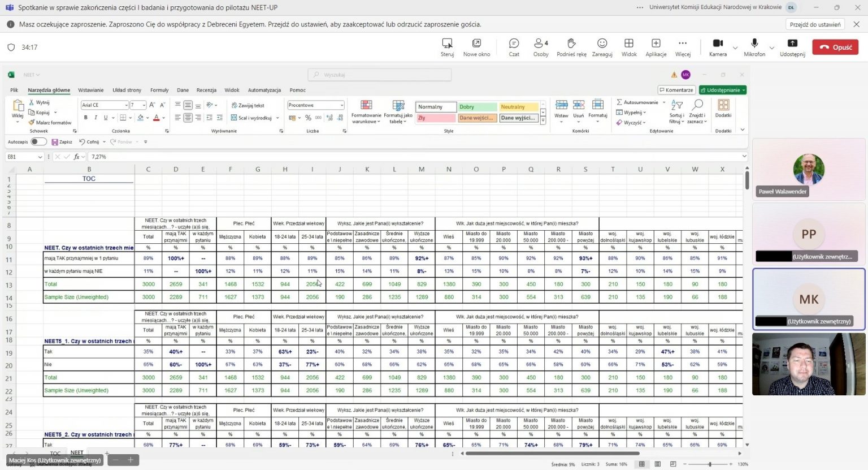Expand the Procentowe number format dropdown
868x470 pixels.
pos(341,105)
